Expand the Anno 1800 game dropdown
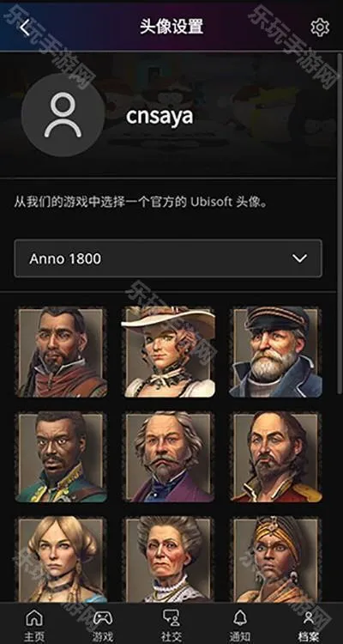Image resolution: width=343 pixels, height=644 pixels. (x=168, y=258)
